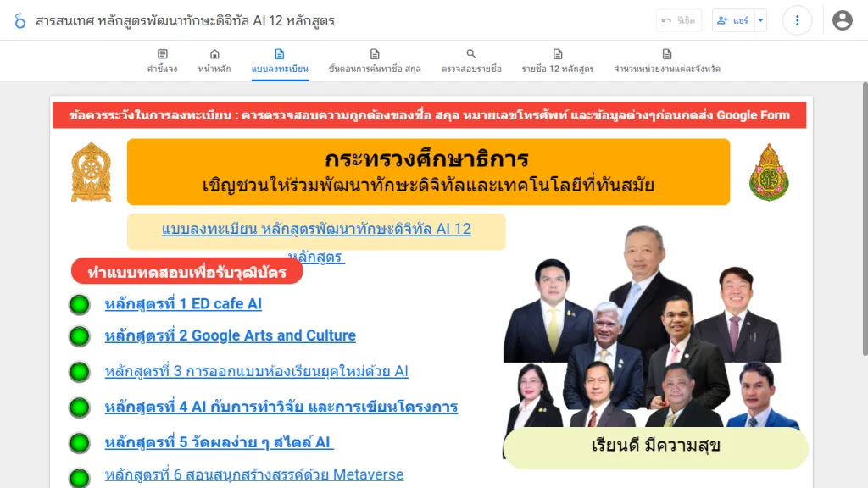Click the red ทำแบบทดสอบเพื่อรับวุฒิบัตร button
868x488 pixels.
[187, 272]
